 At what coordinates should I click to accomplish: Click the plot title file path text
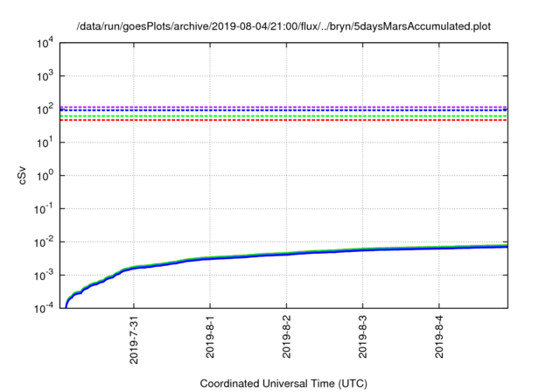tap(283, 26)
